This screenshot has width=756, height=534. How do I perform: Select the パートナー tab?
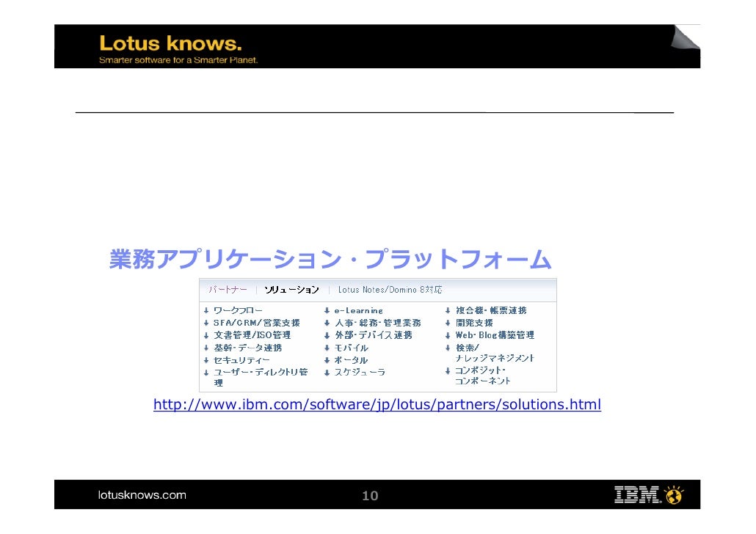point(228,290)
